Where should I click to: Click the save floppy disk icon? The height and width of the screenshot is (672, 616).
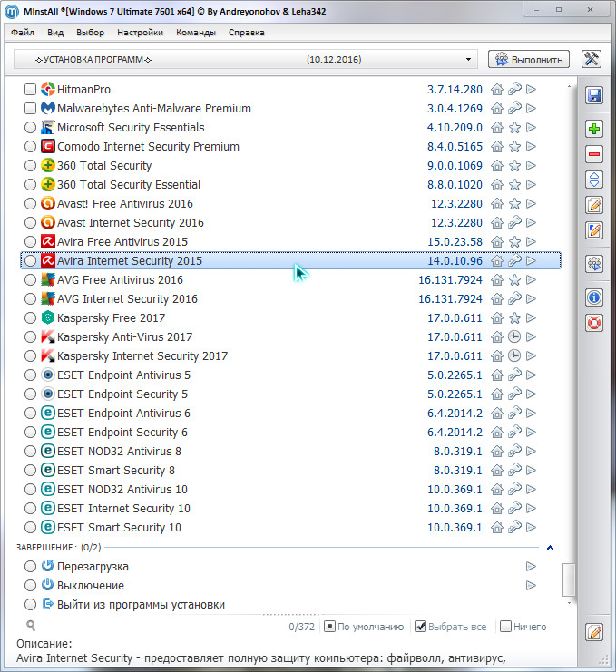tap(594, 95)
